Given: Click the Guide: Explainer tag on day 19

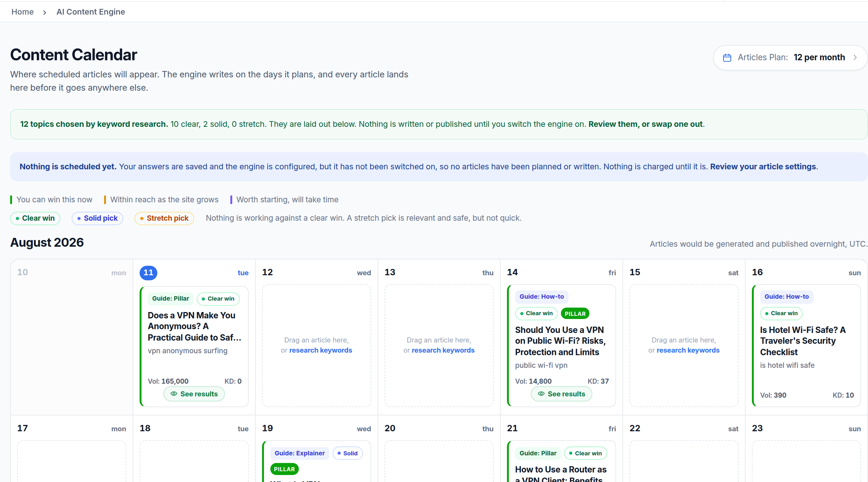Looking at the screenshot, I should coord(299,453).
